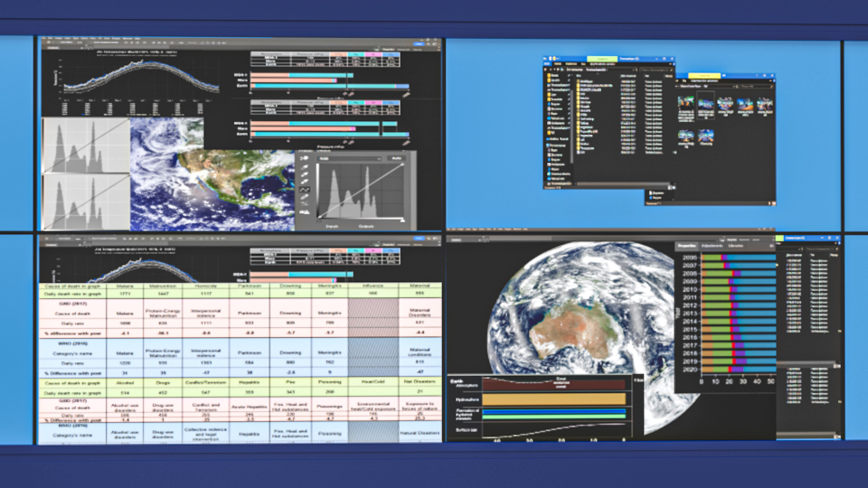868x488 pixels.
Task: Open the Properties panel menu icon
Action: pyautogui.click(x=771, y=246)
